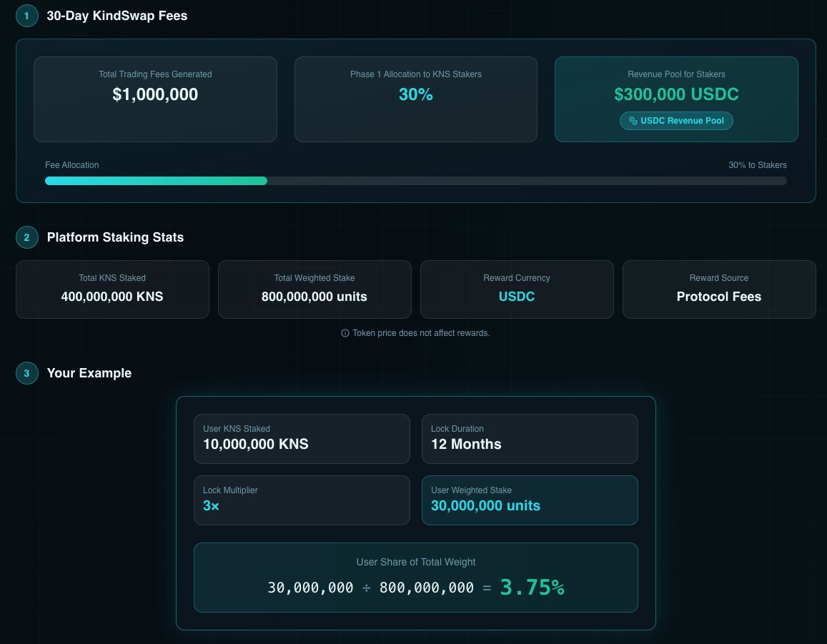Select the 30-Day KindSwap Fees heading

[117, 16]
